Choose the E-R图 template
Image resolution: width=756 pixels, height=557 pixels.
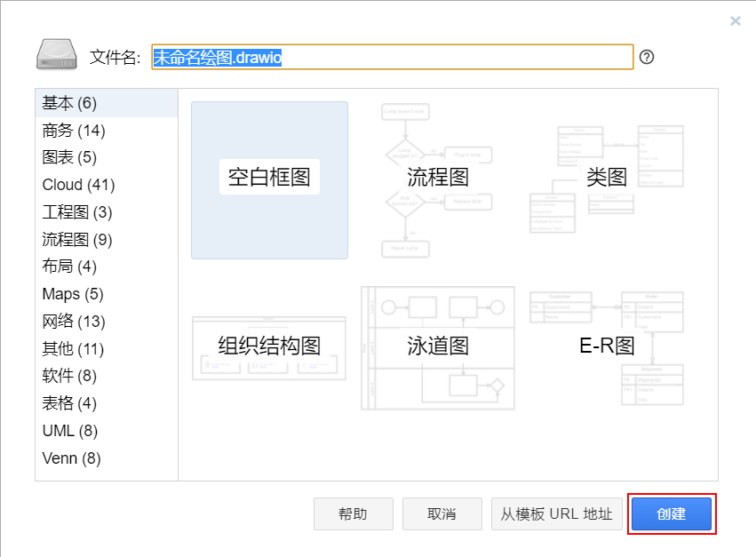607,348
